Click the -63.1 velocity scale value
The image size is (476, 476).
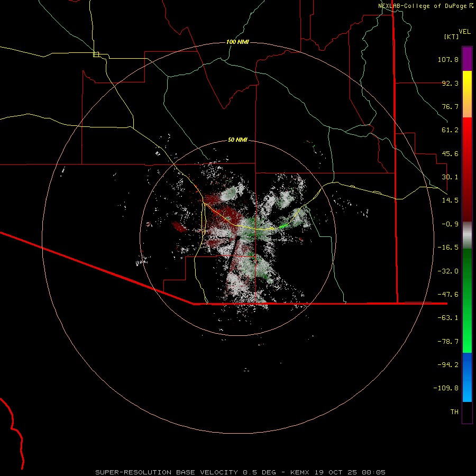(x=448, y=318)
